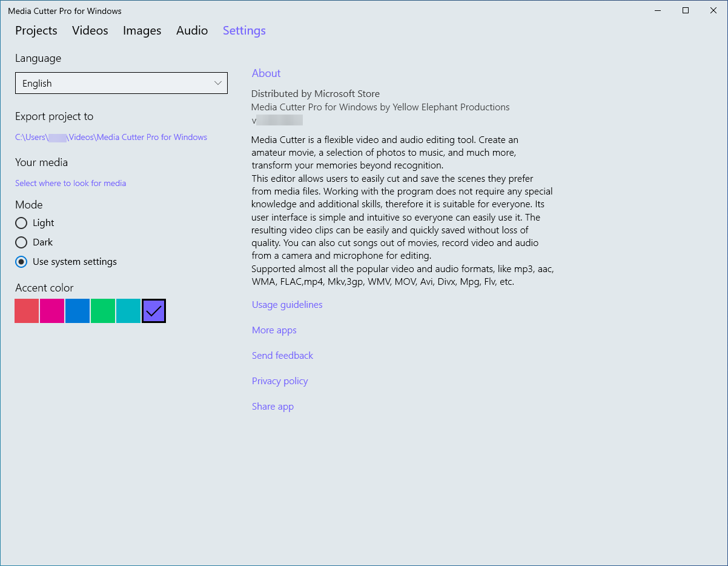Go to the Images tab
This screenshot has height=566, width=728.
click(142, 30)
